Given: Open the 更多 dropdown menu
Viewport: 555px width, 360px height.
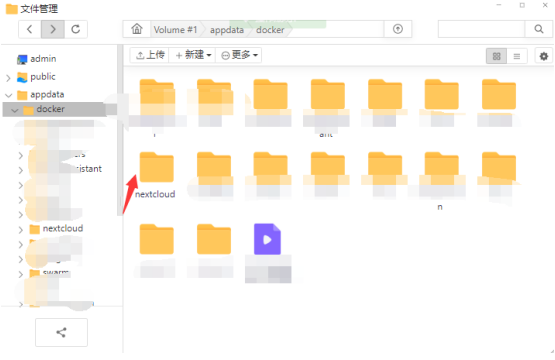Looking at the screenshot, I should point(239,55).
